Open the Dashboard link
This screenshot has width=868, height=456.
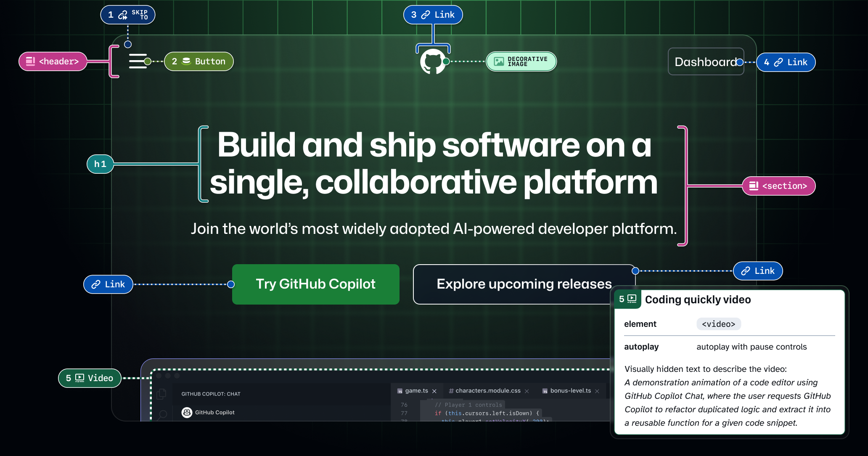(x=706, y=61)
